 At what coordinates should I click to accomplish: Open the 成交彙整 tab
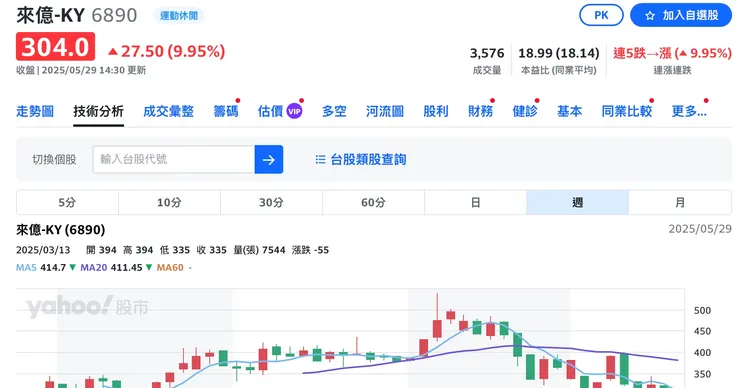168,111
